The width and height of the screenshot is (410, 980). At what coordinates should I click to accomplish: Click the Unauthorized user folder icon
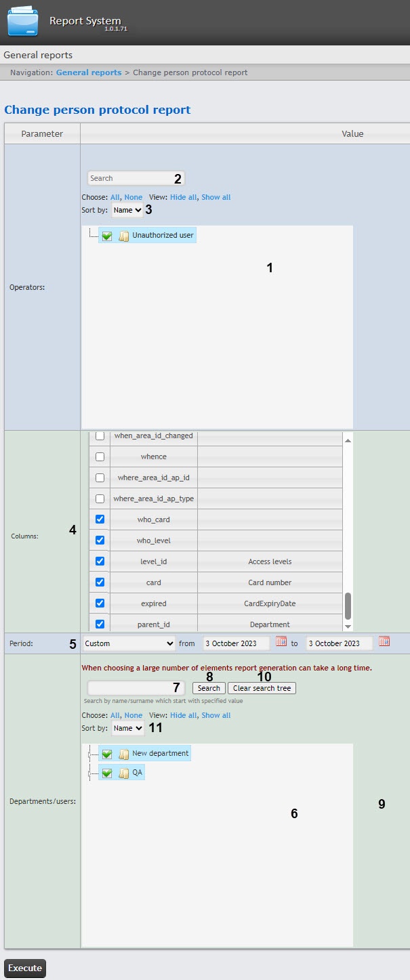(x=124, y=236)
